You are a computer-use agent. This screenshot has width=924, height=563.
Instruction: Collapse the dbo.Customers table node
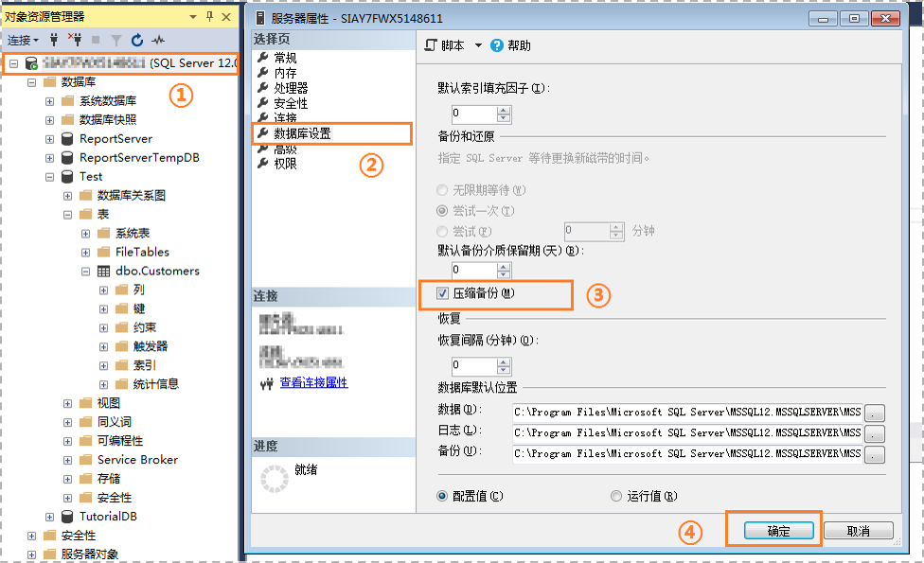(x=85, y=272)
